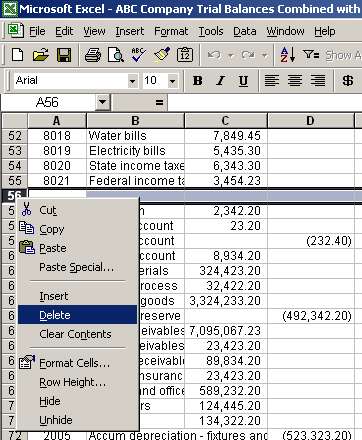Toggle Align Right
Viewport: 362px width, 440px height.
[x=318, y=80]
